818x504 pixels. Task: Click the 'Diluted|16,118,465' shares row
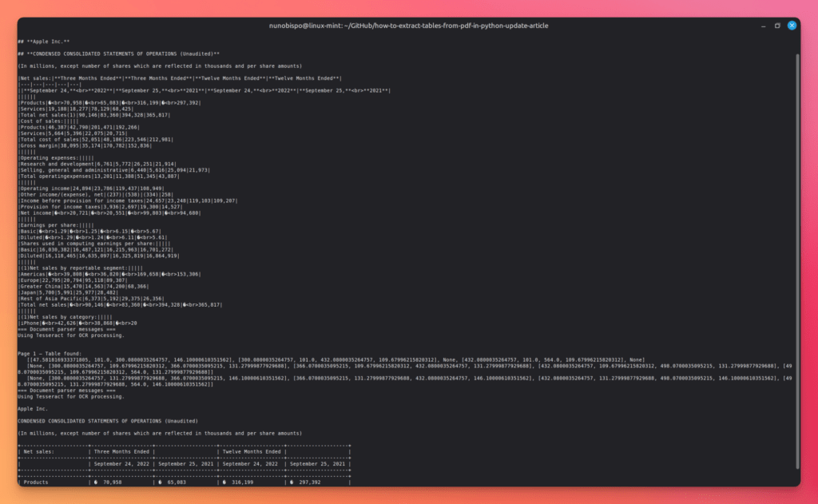[x=98, y=256]
